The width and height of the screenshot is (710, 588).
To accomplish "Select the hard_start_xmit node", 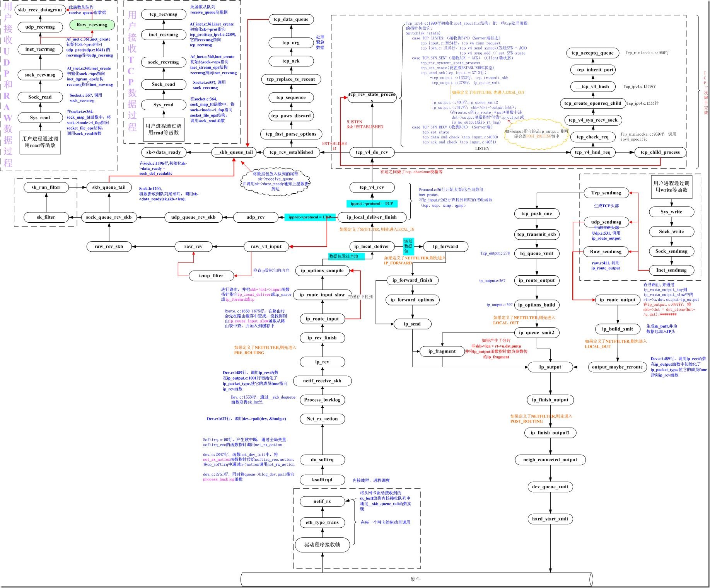I will [x=550, y=519].
